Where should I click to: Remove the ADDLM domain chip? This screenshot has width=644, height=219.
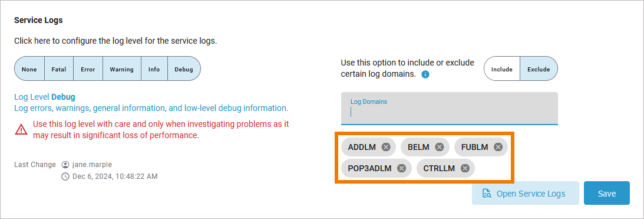(386, 147)
